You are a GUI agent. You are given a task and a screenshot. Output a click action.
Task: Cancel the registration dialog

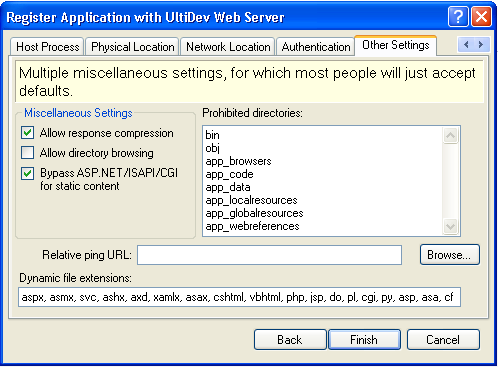pyautogui.click(x=443, y=340)
